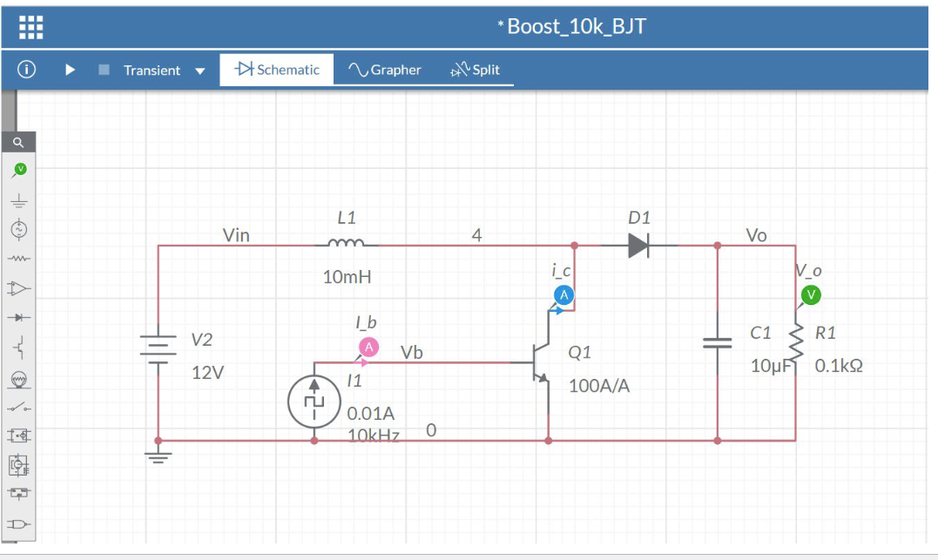This screenshot has height=560, width=938.
Task: Click the ground symbol on the schematic
Action: (x=158, y=456)
